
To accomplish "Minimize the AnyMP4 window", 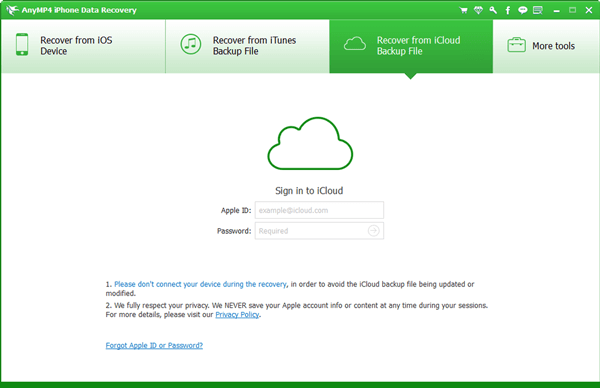I will 557,11.
